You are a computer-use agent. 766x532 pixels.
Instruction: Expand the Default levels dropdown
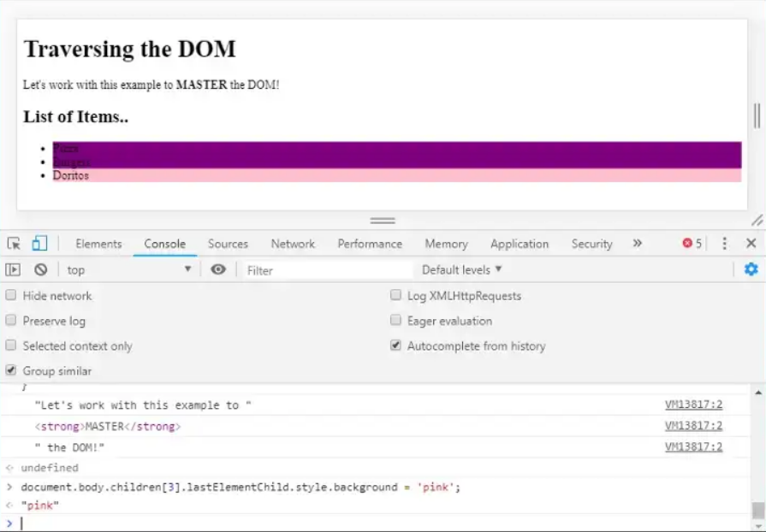[461, 269]
